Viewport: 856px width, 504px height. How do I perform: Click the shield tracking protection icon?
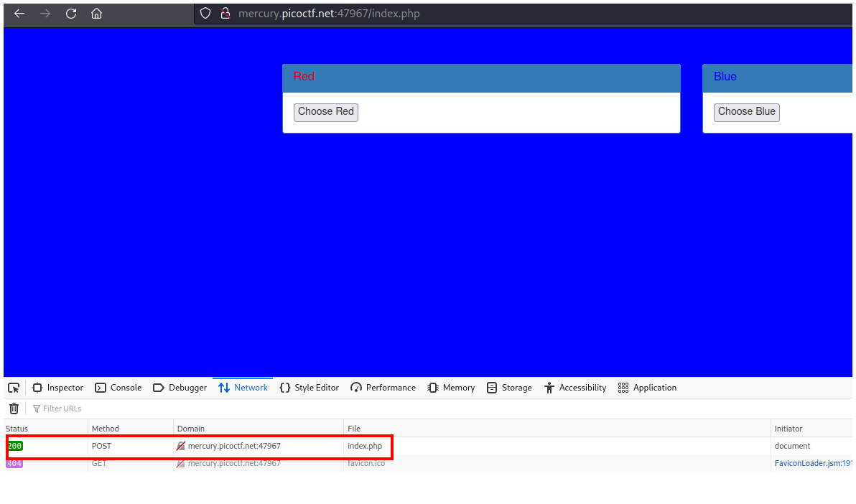[205, 14]
